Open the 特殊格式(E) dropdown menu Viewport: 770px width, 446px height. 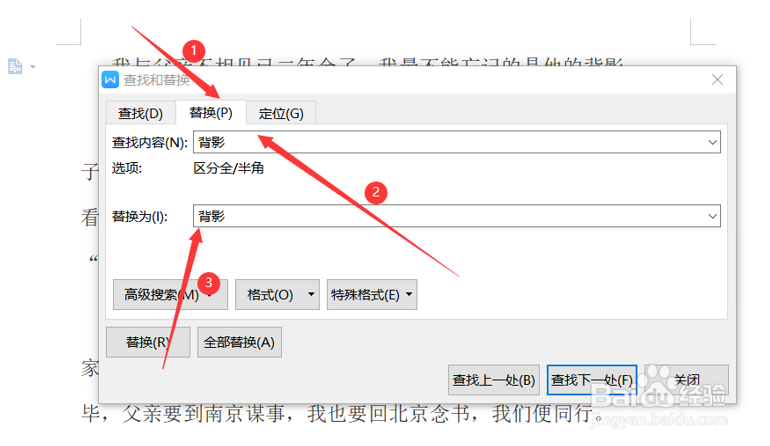point(372,295)
